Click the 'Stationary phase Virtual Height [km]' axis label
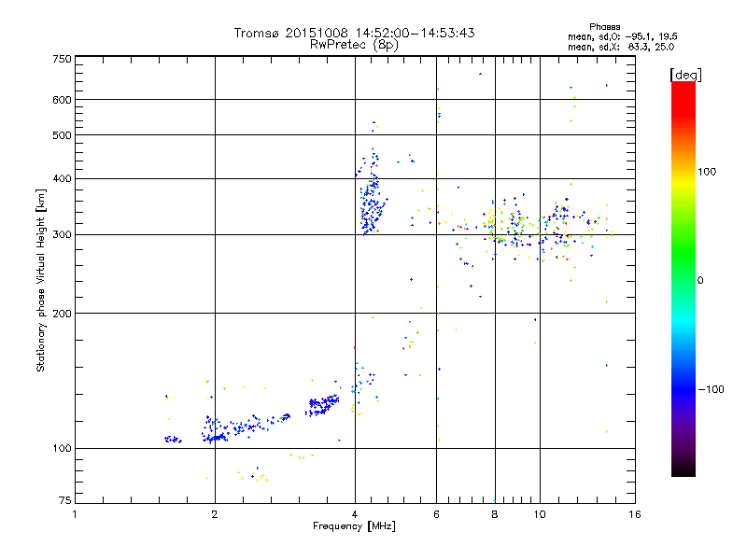Screen dimensions: 747x560 (x=40, y=281)
